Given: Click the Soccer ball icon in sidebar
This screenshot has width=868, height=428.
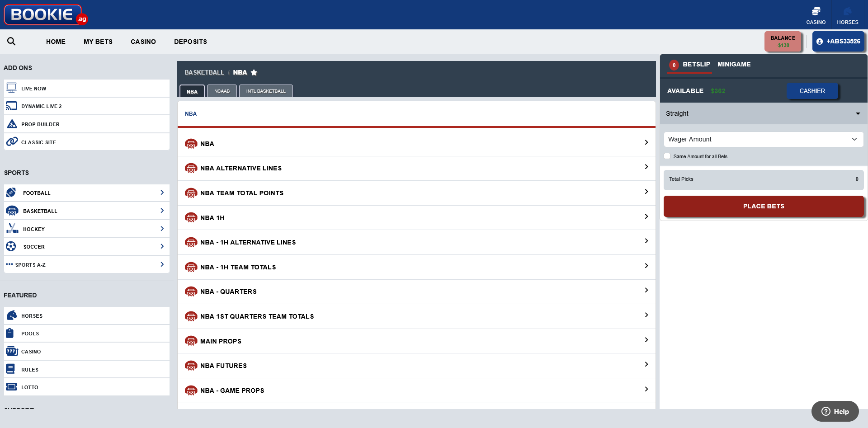Looking at the screenshot, I should coord(11,246).
